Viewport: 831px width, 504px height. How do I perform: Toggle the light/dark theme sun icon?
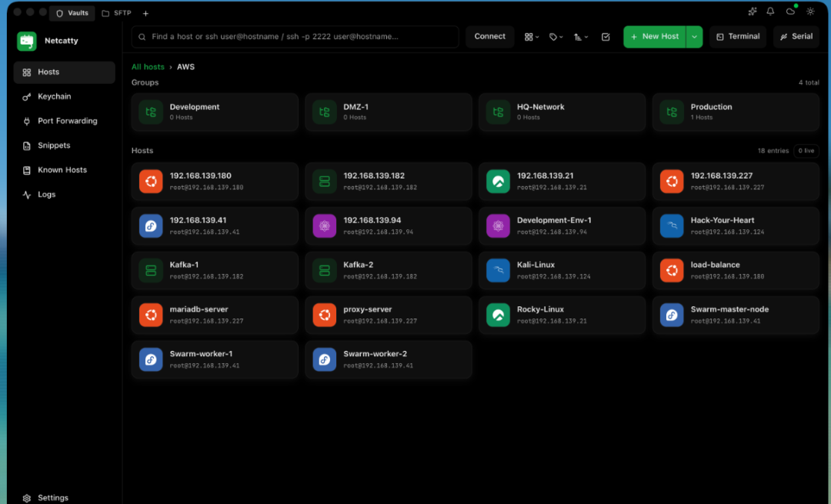810,11
